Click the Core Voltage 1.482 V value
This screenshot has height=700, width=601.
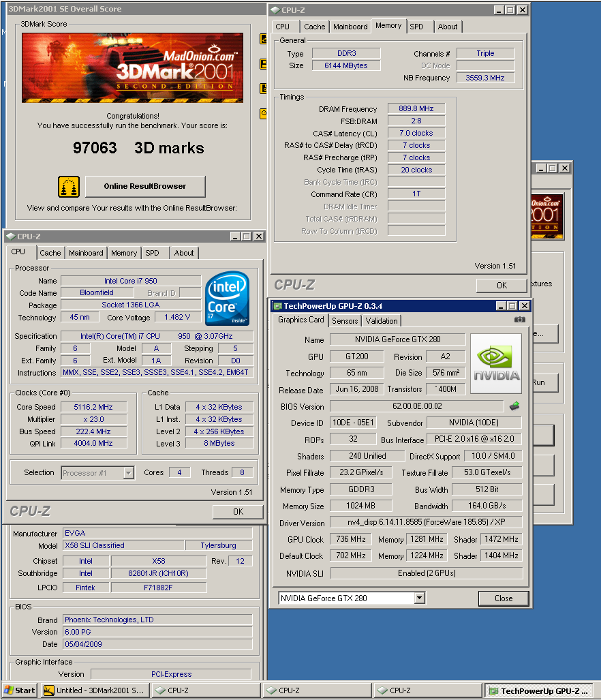pyautogui.click(x=177, y=318)
